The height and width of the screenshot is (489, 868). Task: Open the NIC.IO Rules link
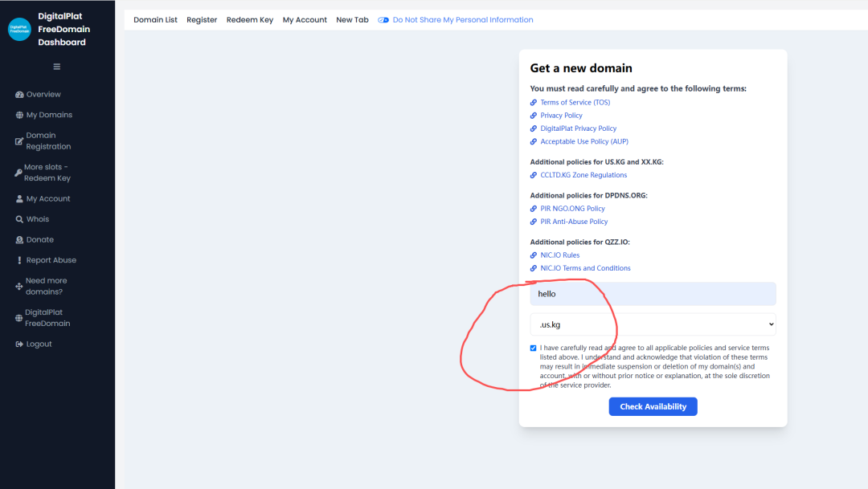point(559,255)
